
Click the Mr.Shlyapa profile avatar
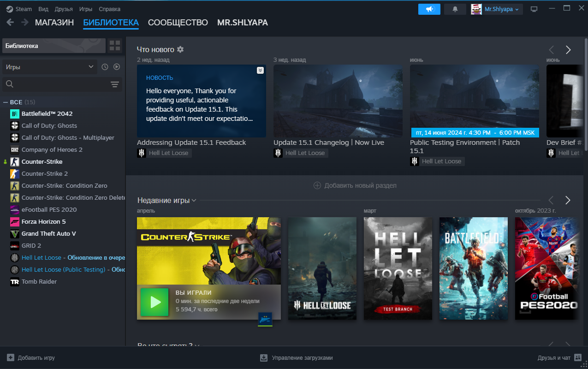[x=476, y=9]
